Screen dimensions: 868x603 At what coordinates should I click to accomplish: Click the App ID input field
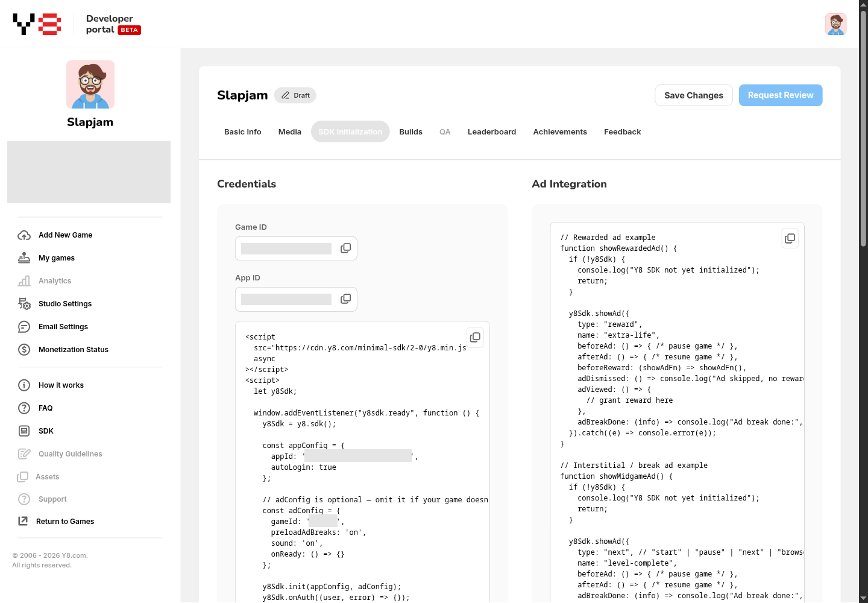coord(296,299)
